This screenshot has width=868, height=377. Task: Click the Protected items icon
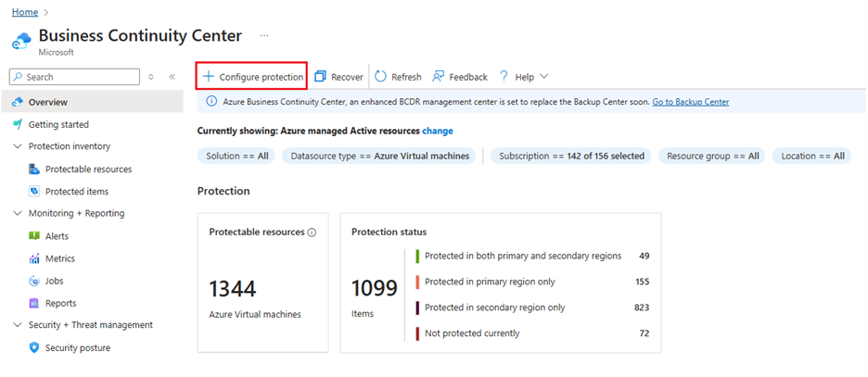point(34,191)
